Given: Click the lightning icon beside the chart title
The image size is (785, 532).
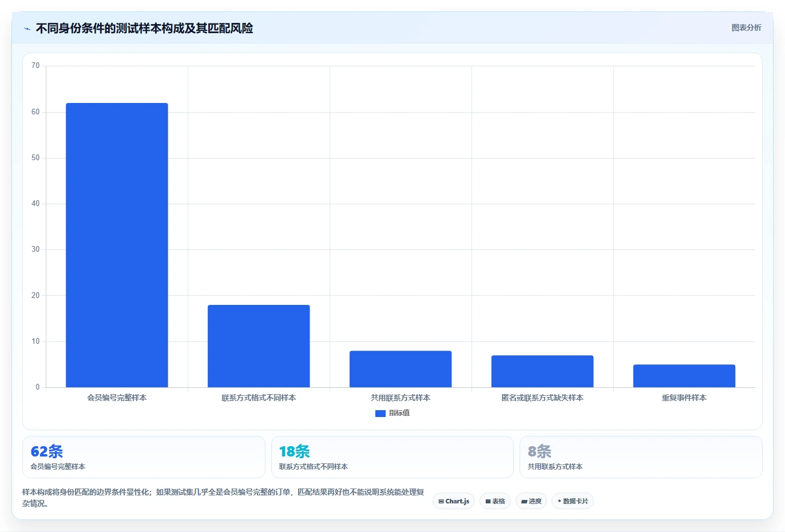Looking at the screenshot, I should (27, 29).
